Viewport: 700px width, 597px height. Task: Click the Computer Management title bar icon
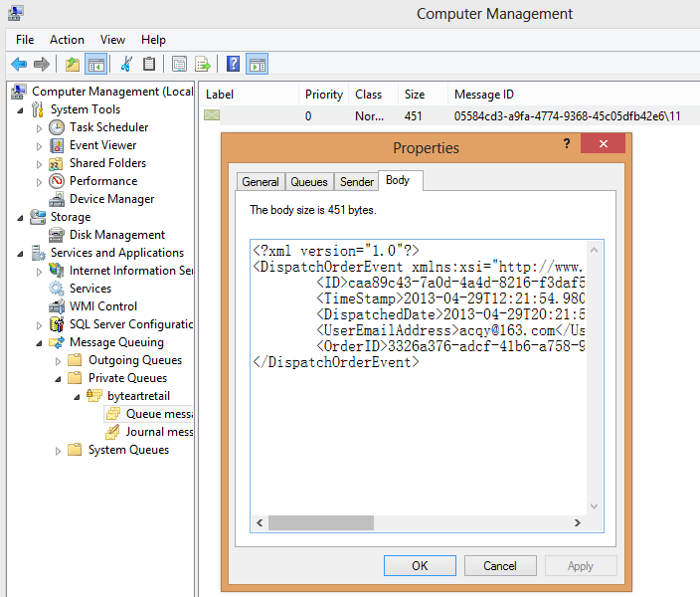click(x=16, y=13)
